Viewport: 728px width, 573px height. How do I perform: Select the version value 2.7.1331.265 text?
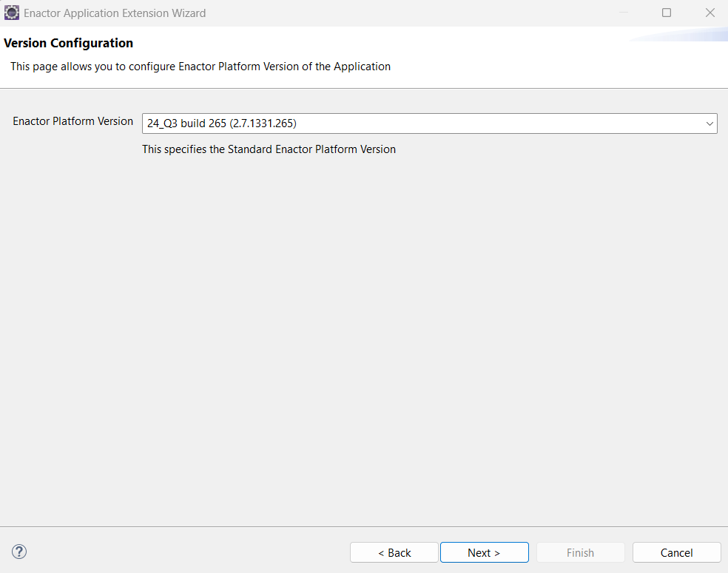point(264,123)
